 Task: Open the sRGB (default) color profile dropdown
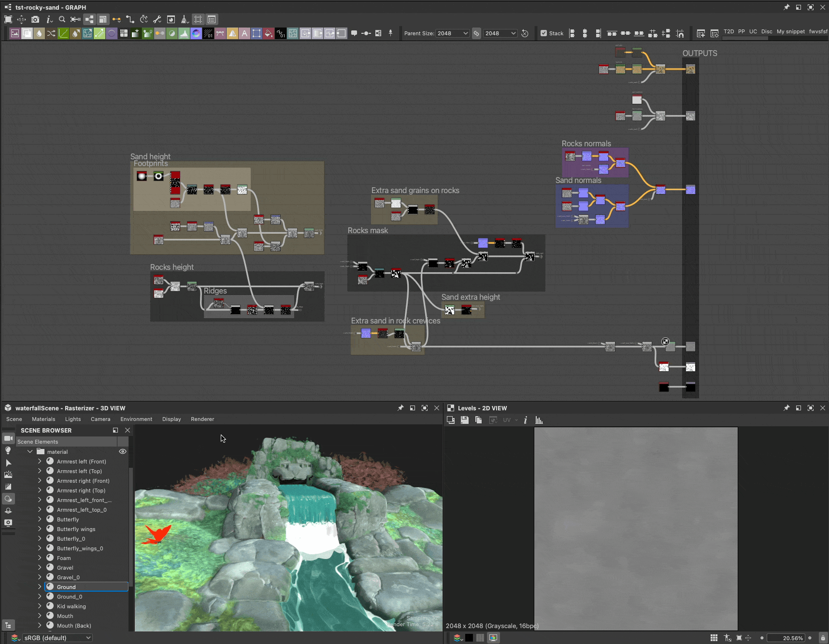[x=57, y=638]
